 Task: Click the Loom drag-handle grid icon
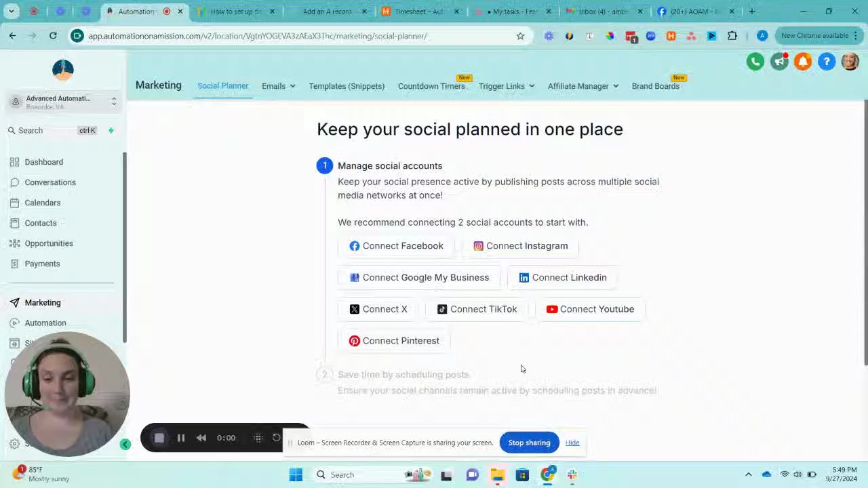click(x=258, y=438)
